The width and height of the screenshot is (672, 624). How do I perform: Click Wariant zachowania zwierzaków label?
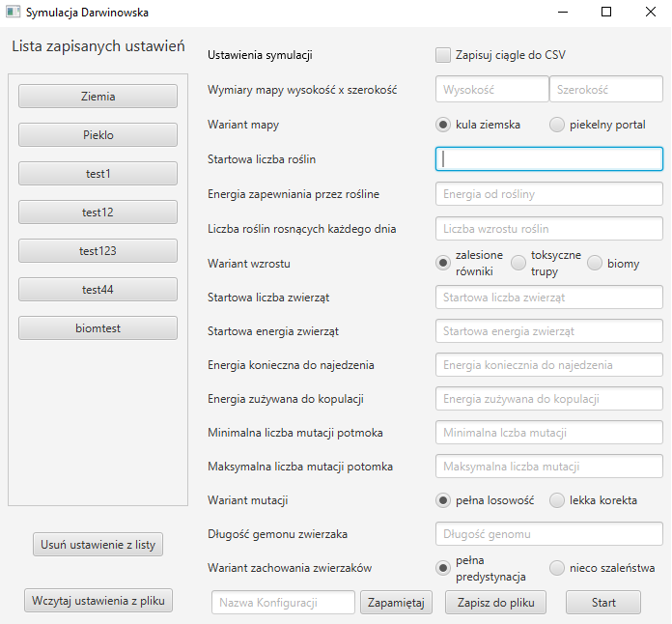point(290,568)
